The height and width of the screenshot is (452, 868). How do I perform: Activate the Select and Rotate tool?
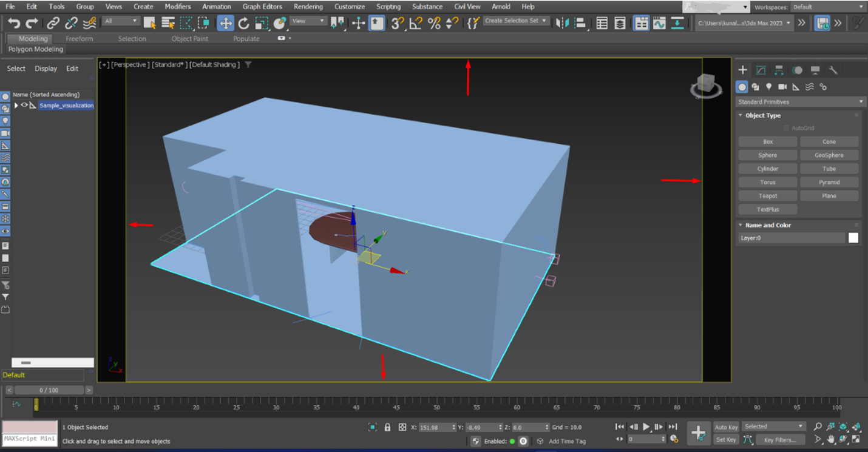pos(243,23)
